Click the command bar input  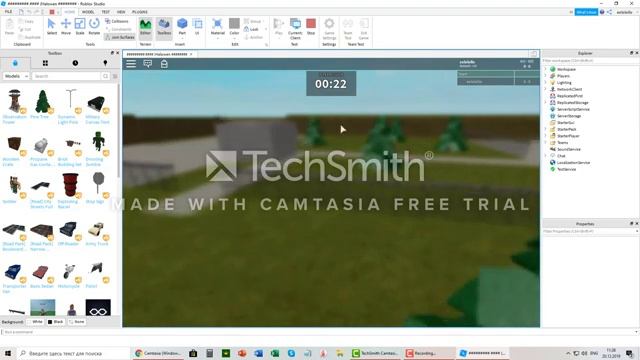(x=318, y=332)
